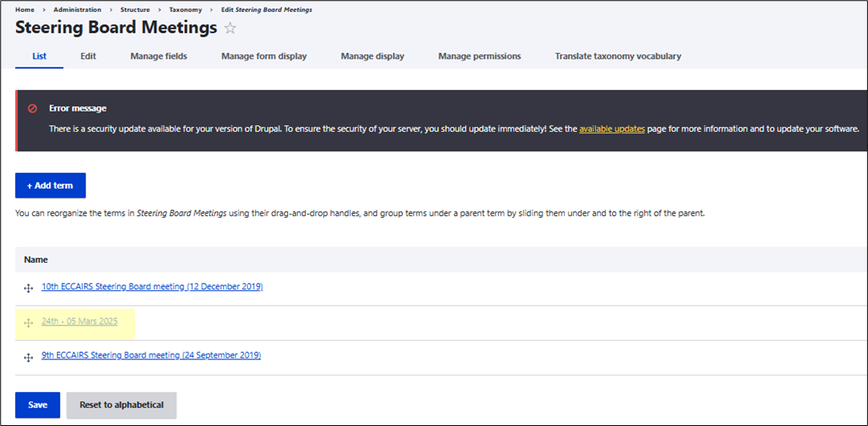Select the Manage display tab

click(x=372, y=56)
